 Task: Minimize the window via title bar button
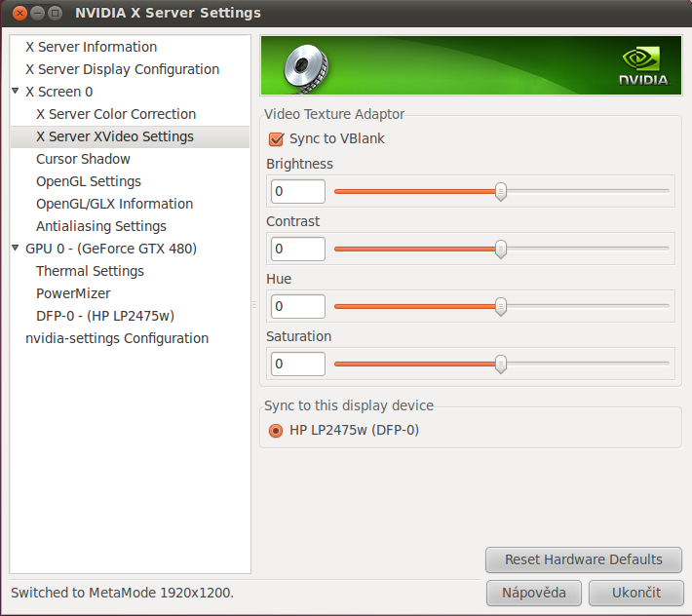(37, 13)
